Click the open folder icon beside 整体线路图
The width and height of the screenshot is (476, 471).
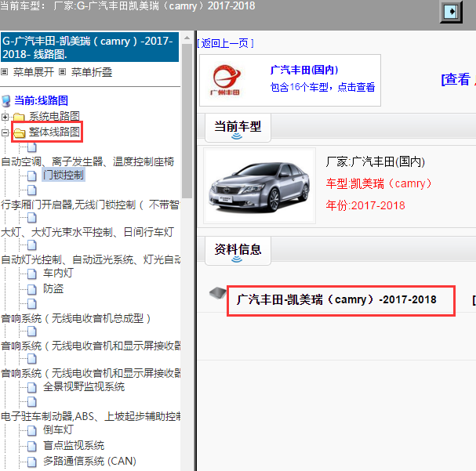pyautogui.click(x=20, y=133)
